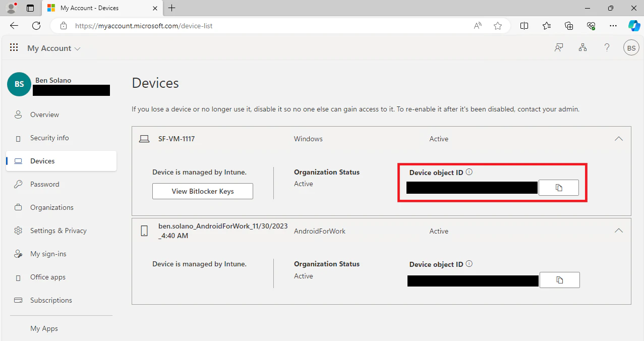This screenshot has height=341, width=644.
Task: Click the feedback person icon in header
Action: [x=559, y=48]
